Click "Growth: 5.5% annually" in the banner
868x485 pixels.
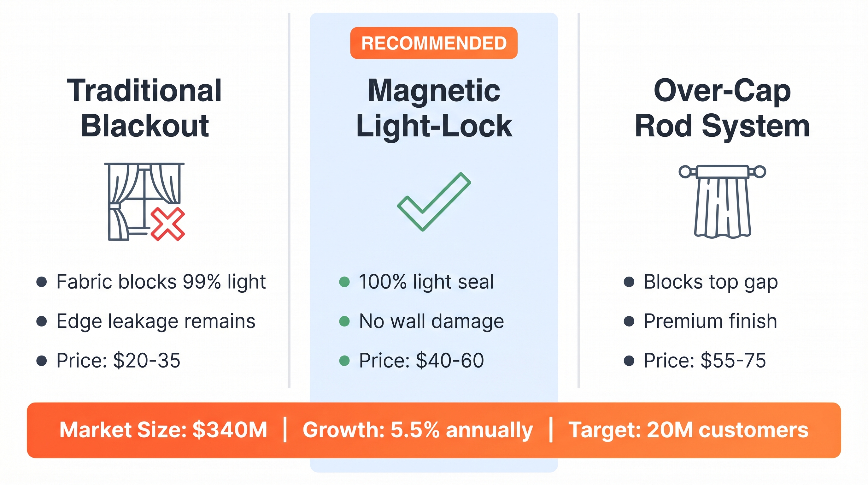tap(418, 430)
